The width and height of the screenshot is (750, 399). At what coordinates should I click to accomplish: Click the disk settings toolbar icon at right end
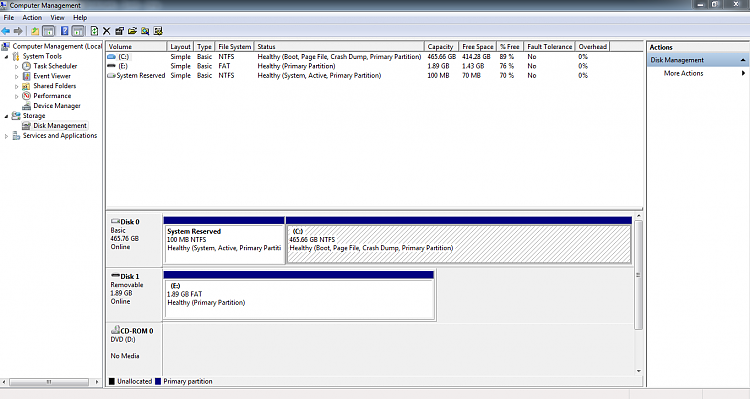point(158,31)
